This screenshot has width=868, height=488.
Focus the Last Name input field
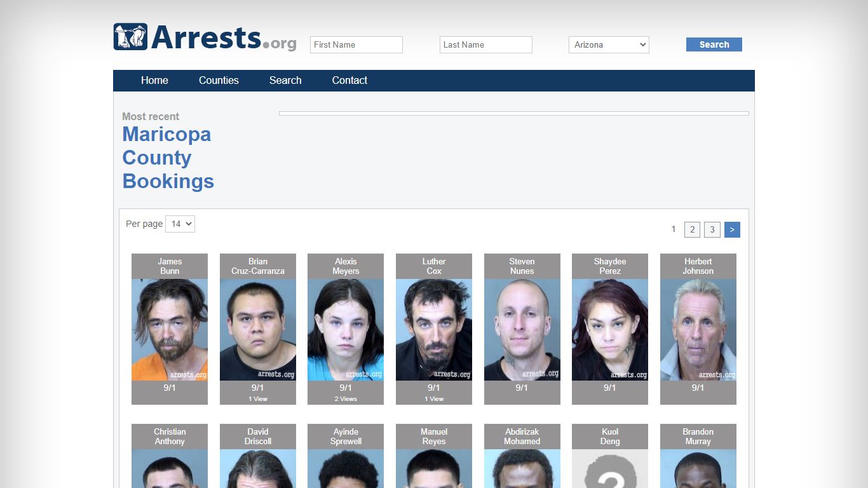pyautogui.click(x=486, y=44)
